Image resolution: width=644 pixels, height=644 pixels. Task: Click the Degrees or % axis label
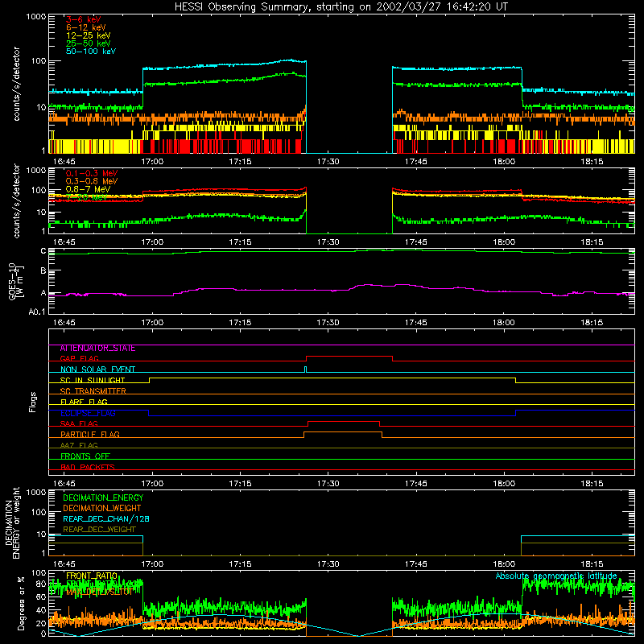pos(21,603)
